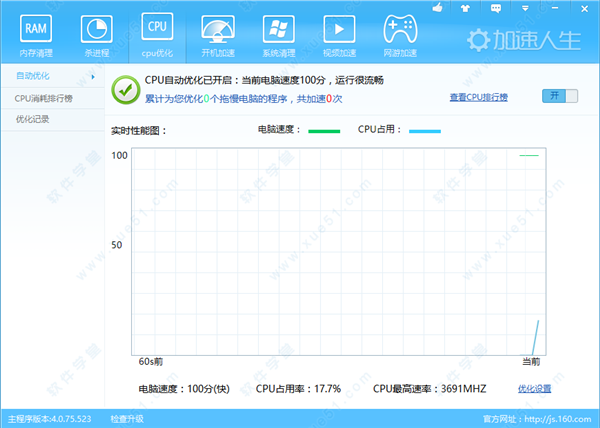Image resolution: width=600 pixels, height=428 pixels.
Task: Open the 优化设置 link
Action: (534, 388)
